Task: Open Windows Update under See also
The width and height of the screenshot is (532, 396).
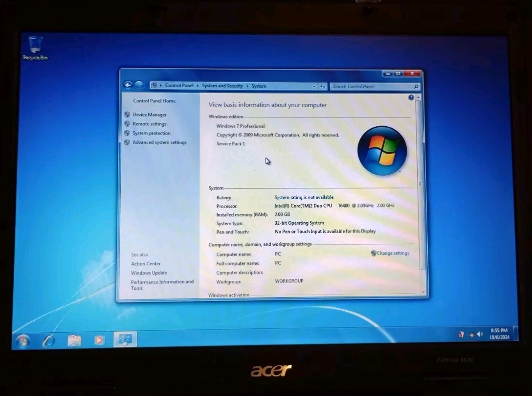Action: [149, 273]
